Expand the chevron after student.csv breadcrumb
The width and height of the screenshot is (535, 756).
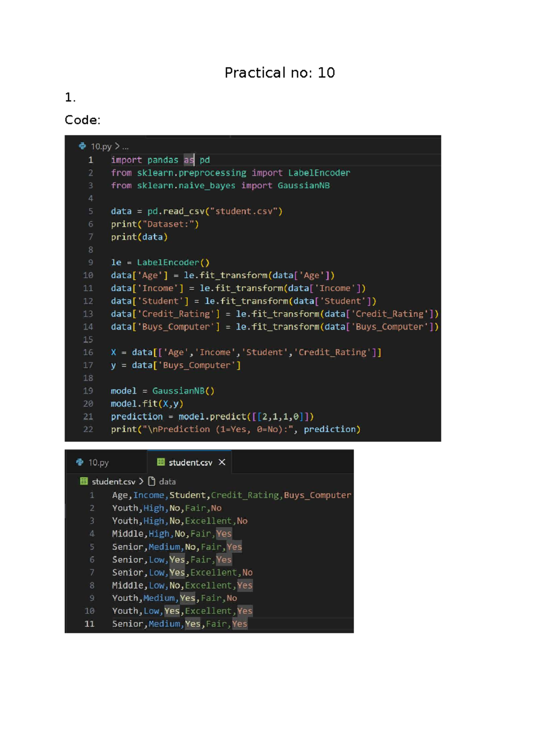pos(141,481)
